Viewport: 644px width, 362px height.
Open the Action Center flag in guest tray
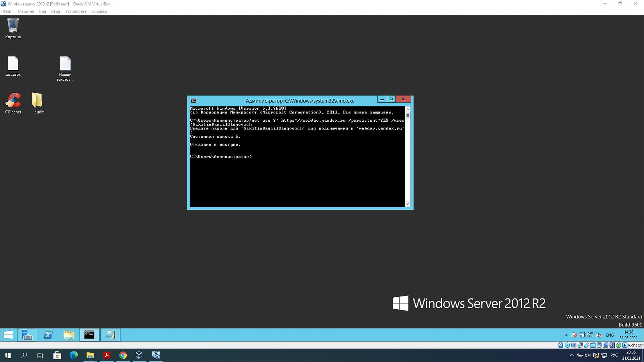[575, 335]
